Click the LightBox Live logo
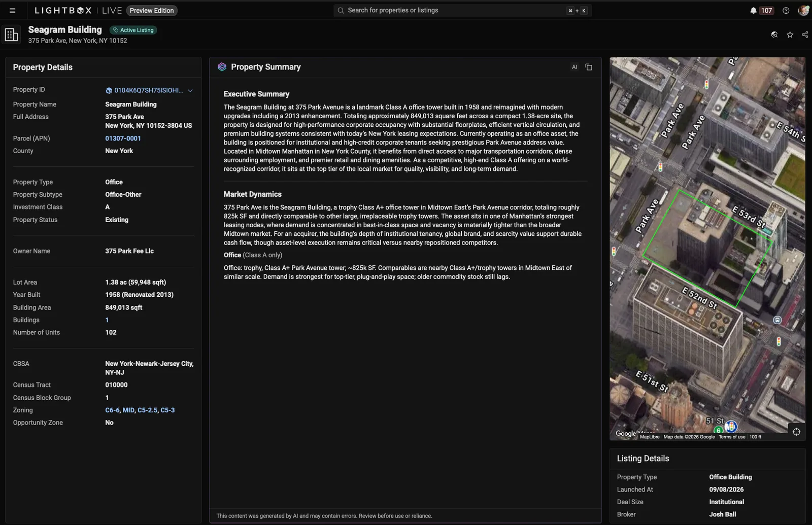 point(78,10)
